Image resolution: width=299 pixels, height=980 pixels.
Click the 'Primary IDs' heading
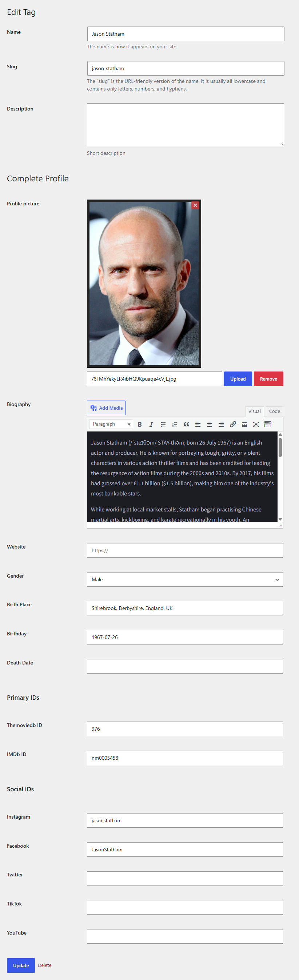tap(23, 698)
